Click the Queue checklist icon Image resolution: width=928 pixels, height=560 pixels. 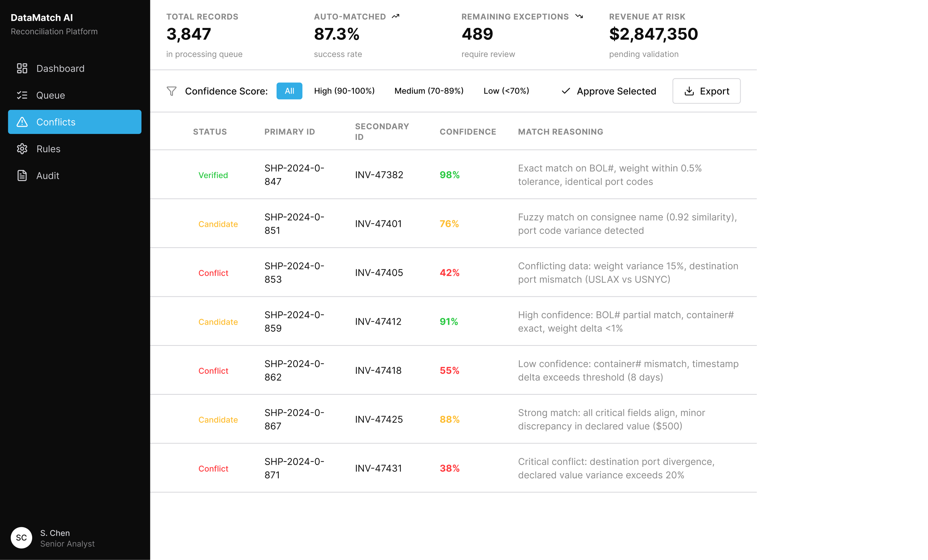tap(22, 95)
